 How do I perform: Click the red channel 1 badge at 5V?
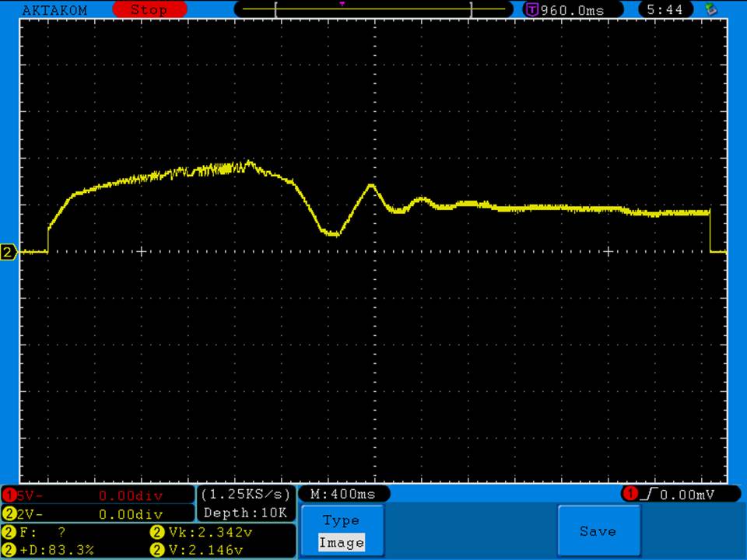(9, 495)
